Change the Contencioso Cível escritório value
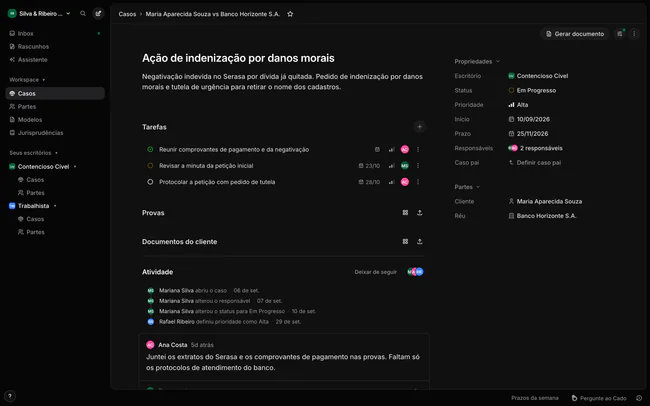Viewport: 650px width, 406px height. pos(538,76)
